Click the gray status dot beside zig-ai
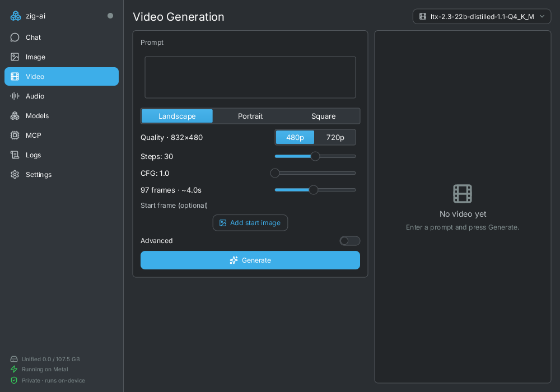560x392 pixels. [x=110, y=16]
